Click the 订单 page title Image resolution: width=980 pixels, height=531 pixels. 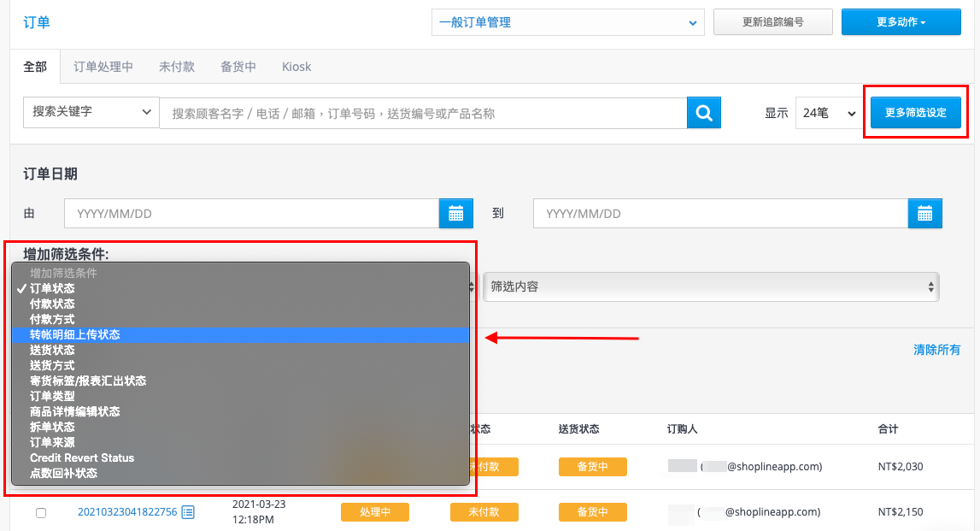(x=36, y=22)
